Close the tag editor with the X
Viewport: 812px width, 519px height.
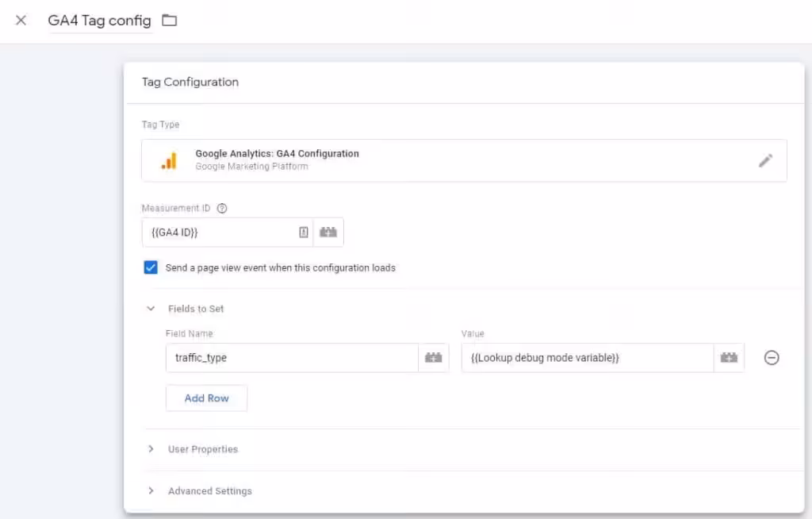coord(21,21)
